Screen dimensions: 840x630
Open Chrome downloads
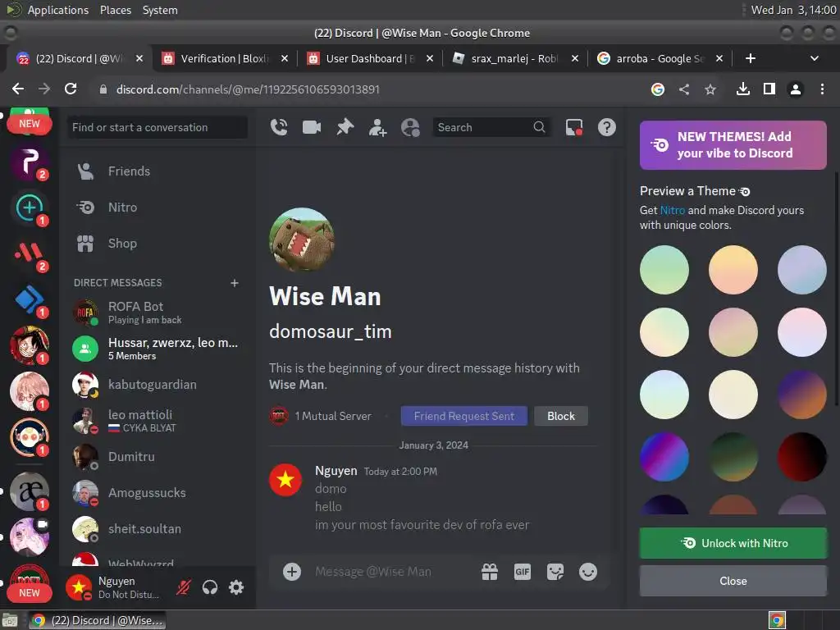[743, 89]
